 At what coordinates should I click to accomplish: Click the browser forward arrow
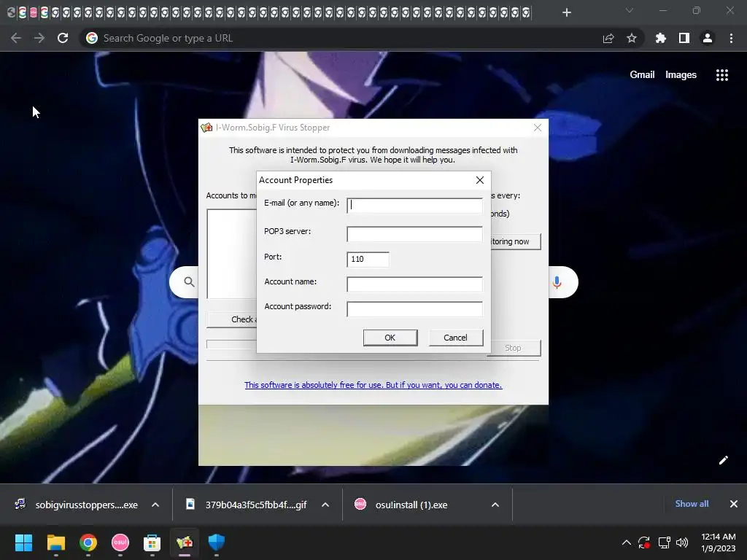pos(39,38)
